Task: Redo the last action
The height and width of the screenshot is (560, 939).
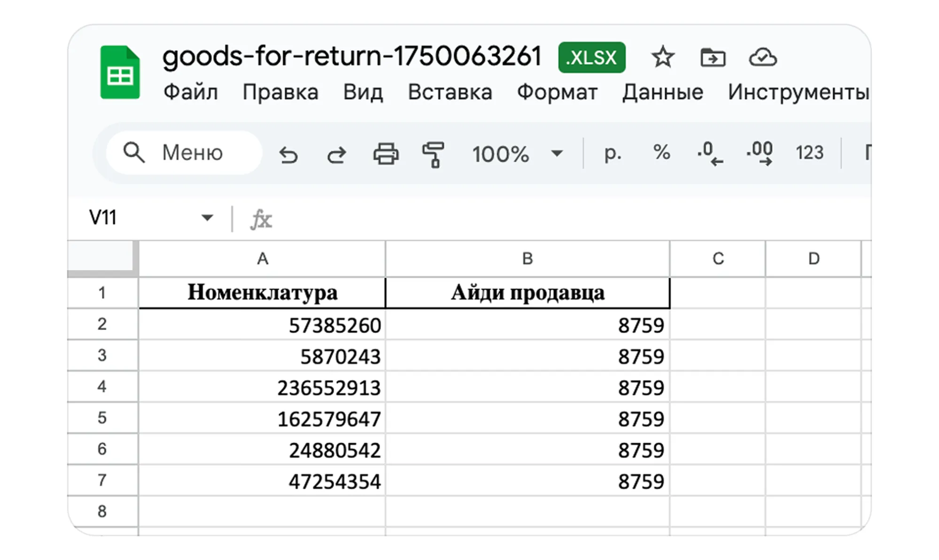Action: coord(336,154)
